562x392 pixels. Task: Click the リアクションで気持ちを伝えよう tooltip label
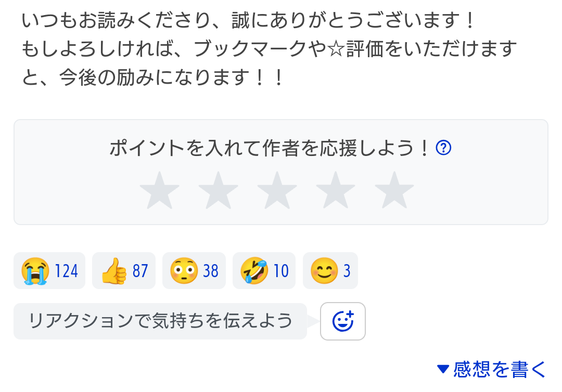click(160, 321)
